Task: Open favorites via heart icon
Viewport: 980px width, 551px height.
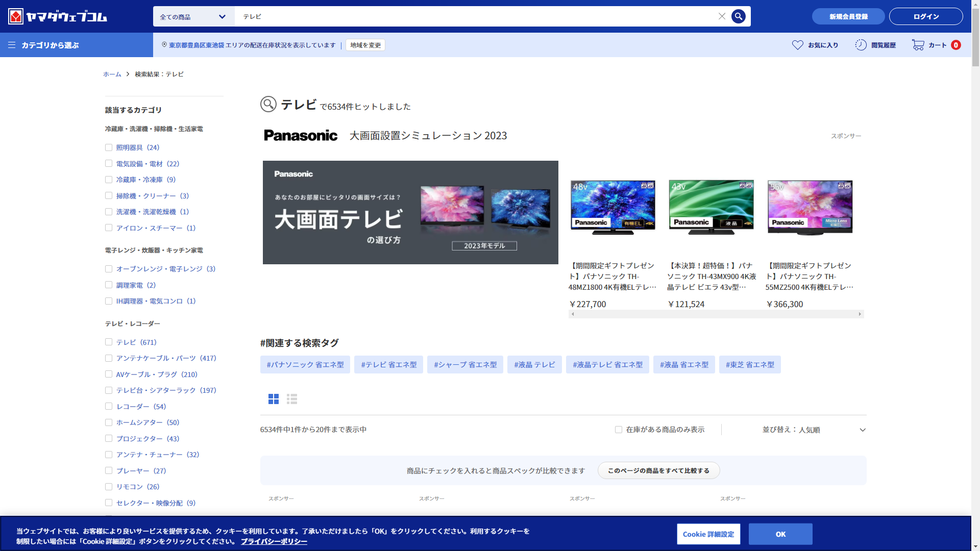Action: [797, 45]
